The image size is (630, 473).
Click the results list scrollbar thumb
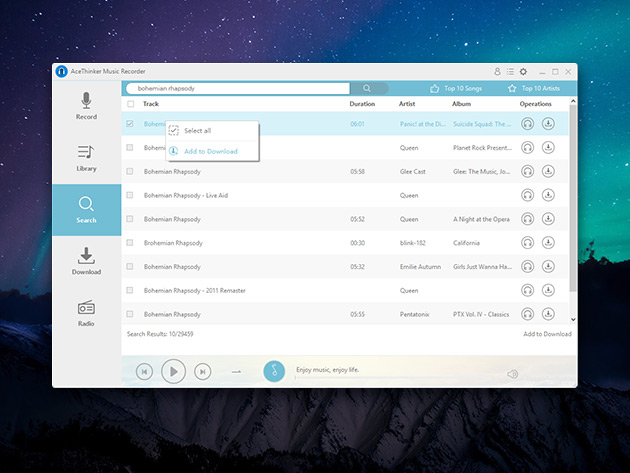click(x=573, y=198)
